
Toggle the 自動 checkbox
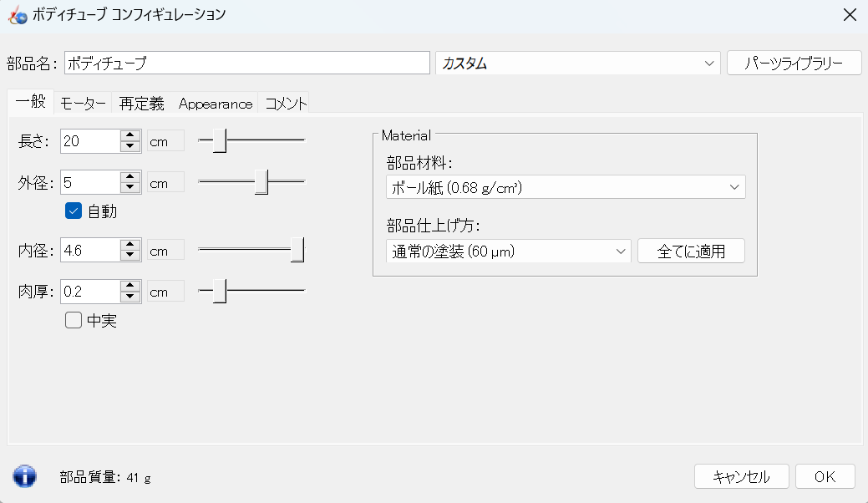[x=73, y=211]
